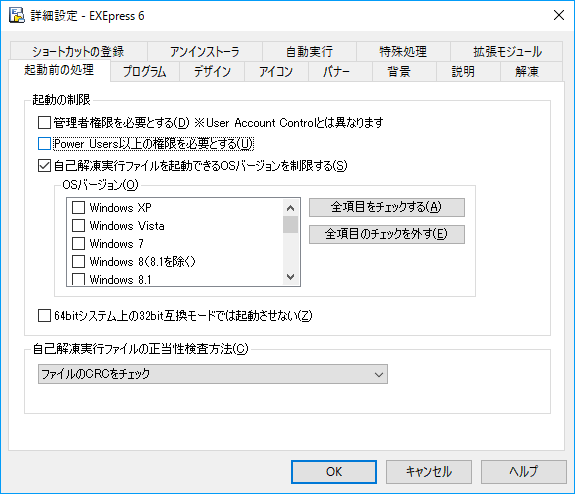Toggle Power Users以上の権限を必要とする checkbox

pyautogui.click(x=44, y=144)
